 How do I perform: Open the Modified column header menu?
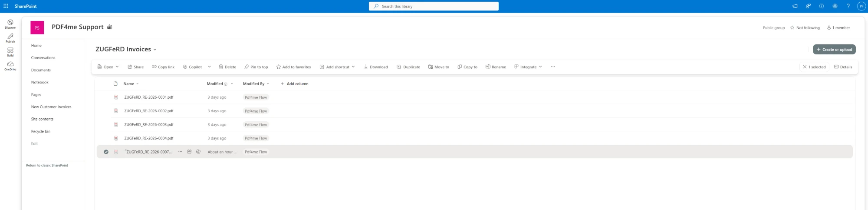point(220,84)
